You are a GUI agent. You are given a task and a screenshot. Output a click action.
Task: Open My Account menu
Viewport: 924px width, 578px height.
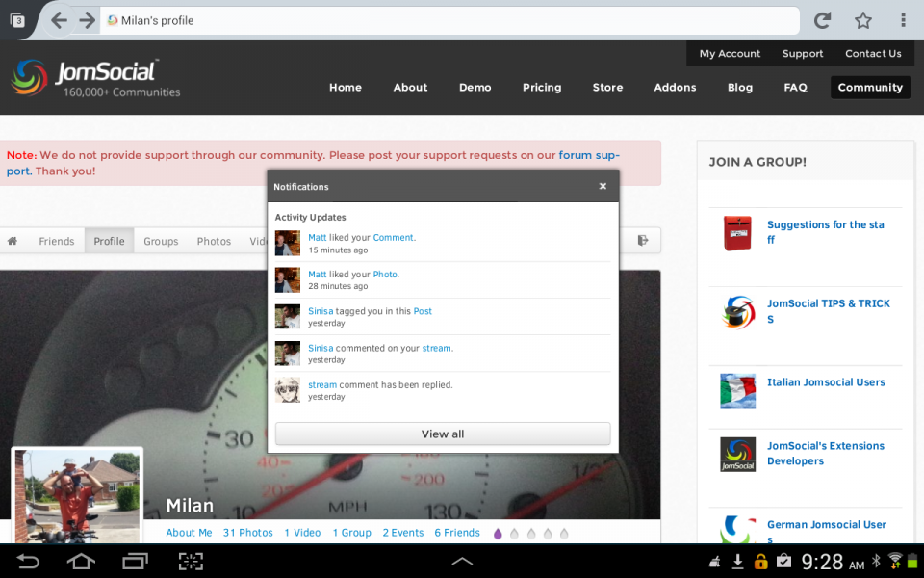click(730, 54)
